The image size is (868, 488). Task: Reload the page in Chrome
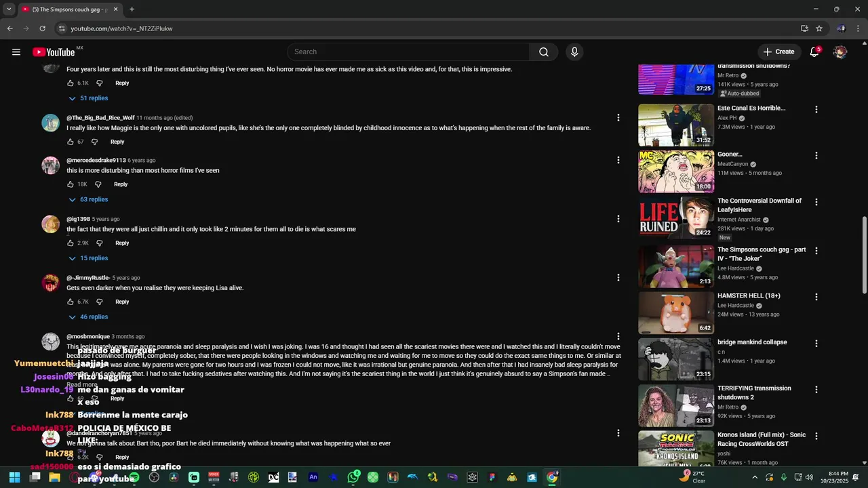coord(42,28)
